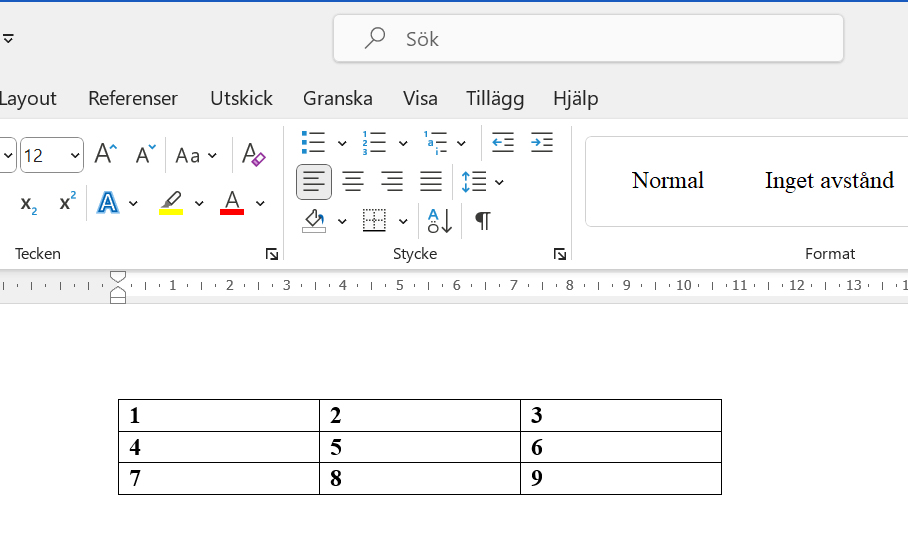Click table cell containing 9
Viewport: 908px width, 534px height.
coord(621,478)
